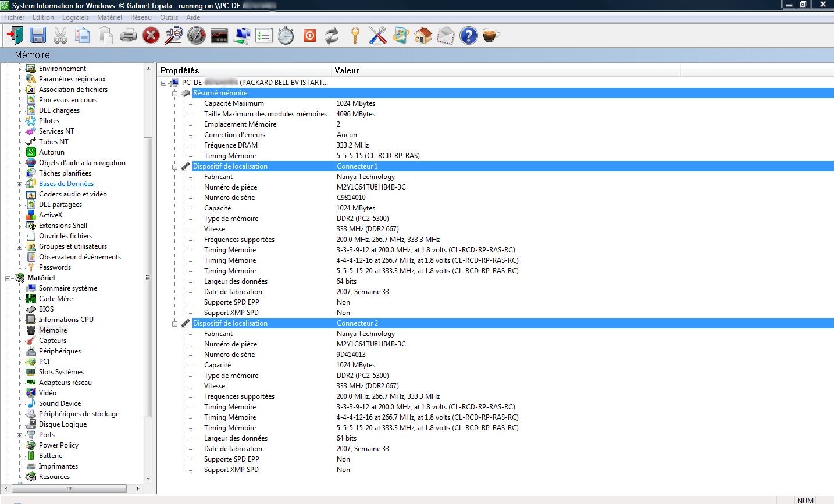This screenshot has height=504, width=834.
Task: Save the report with the floppy disk icon
Action: pos(38,36)
